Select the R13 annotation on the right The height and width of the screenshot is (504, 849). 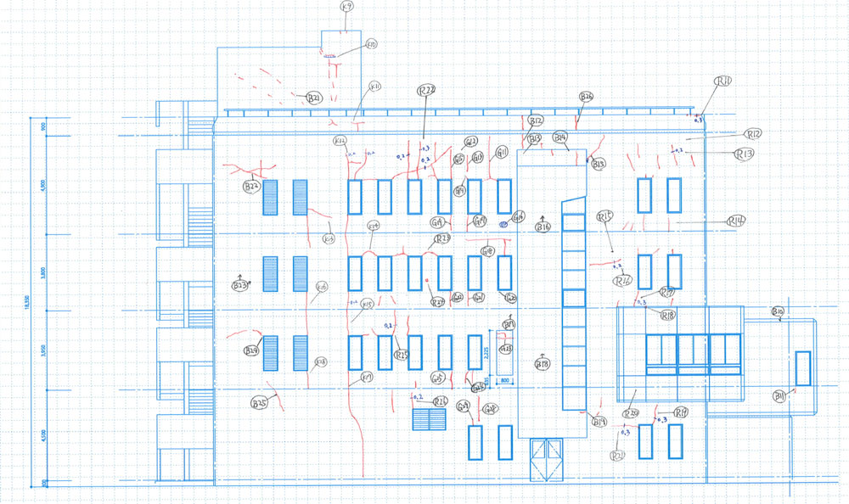(x=744, y=154)
